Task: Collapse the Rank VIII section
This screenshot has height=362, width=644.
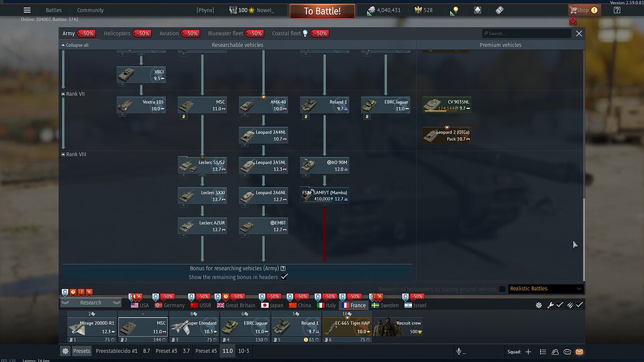Action: tap(74, 154)
